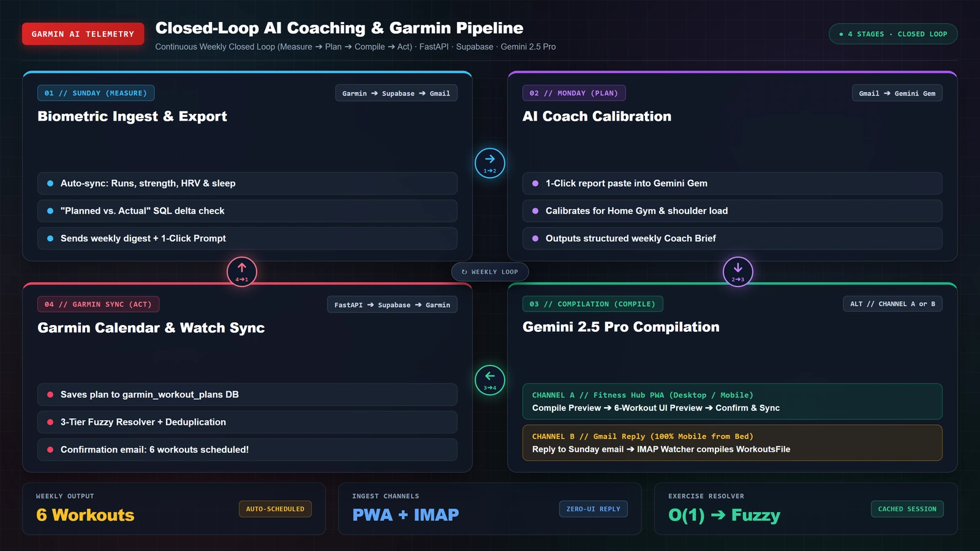This screenshot has width=980, height=551.
Task: Click the Auto-Scheduled badge
Action: pyautogui.click(x=275, y=509)
